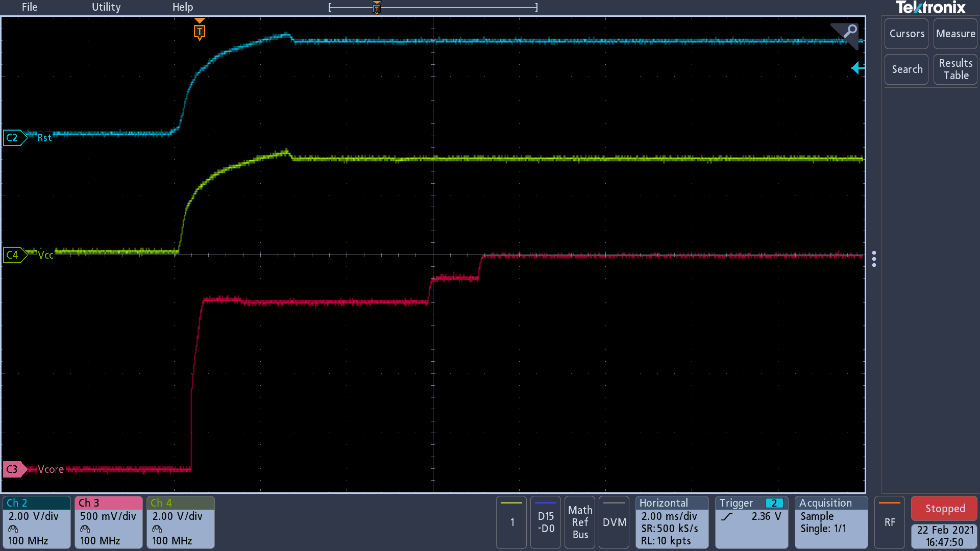
Task: Open the Ch 4 settings badge
Action: click(181, 522)
